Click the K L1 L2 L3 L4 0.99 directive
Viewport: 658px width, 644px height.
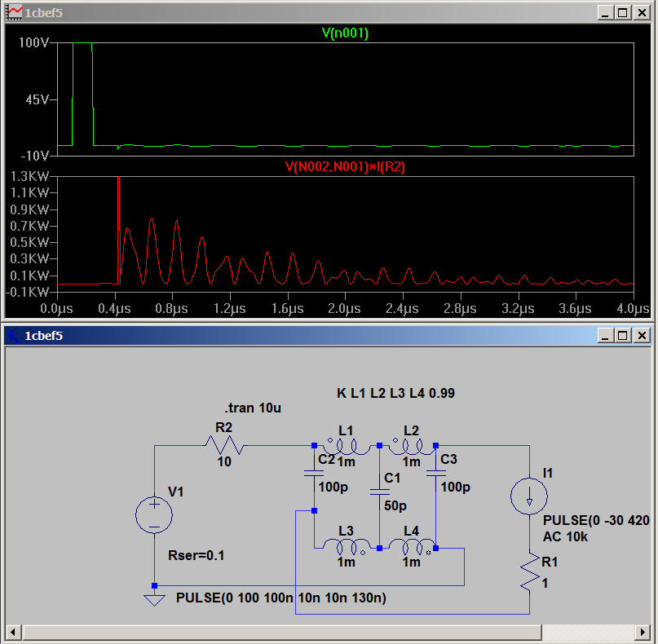click(x=395, y=393)
